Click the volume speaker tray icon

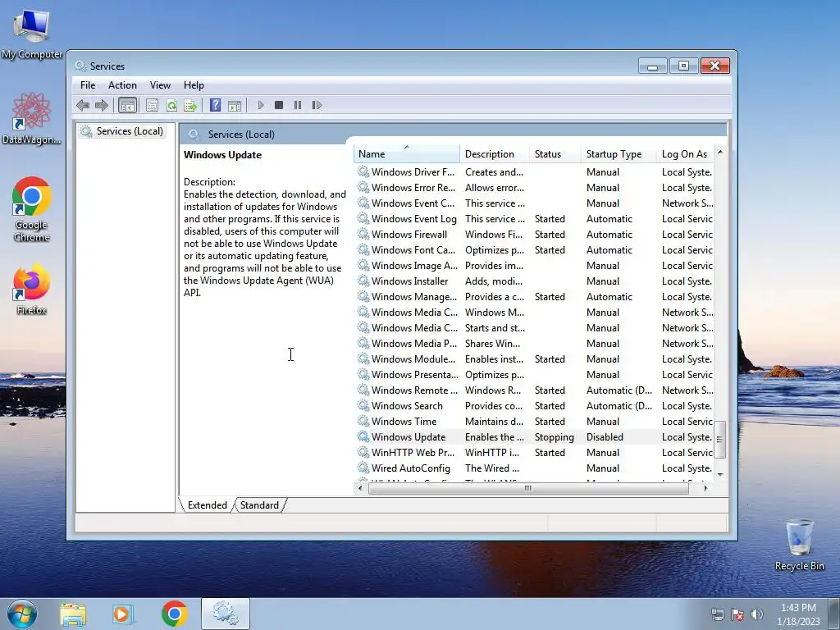pyautogui.click(x=757, y=614)
